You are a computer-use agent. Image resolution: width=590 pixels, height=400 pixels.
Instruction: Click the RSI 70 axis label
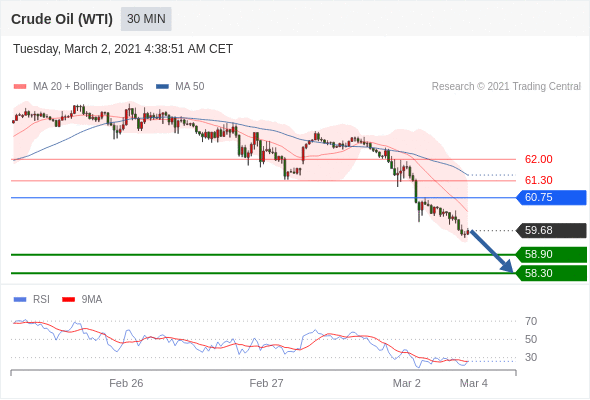tap(531, 321)
